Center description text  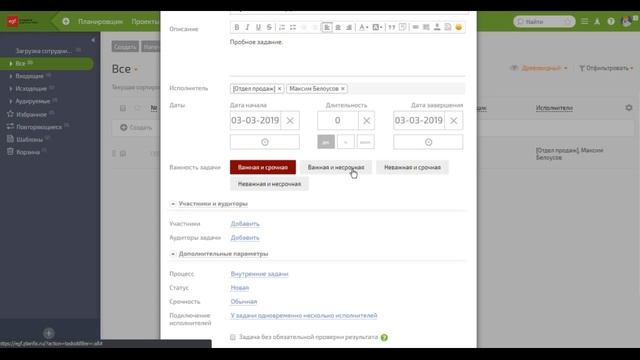click(x=338, y=27)
